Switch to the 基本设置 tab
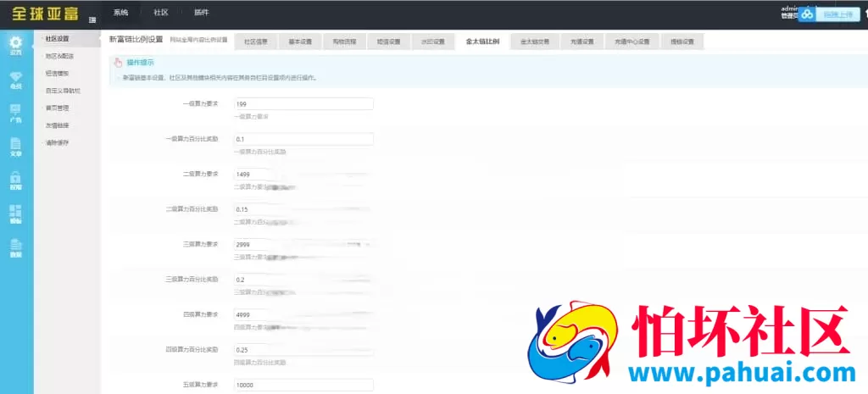Screen dimensions: 868x394 tap(300, 42)
